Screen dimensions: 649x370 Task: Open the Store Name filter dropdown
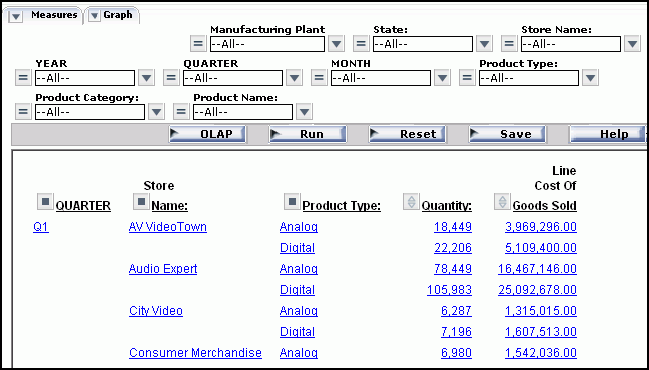coord(632,43)
